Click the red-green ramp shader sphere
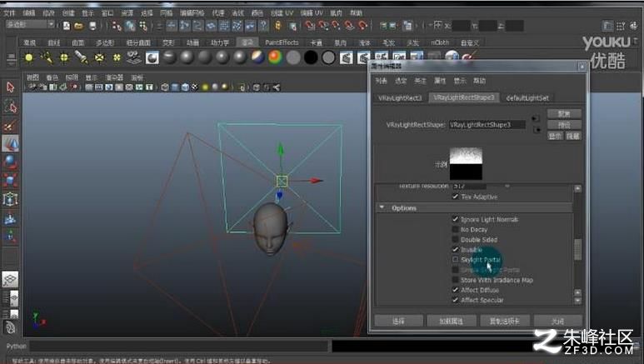644x364 pixels. [x=275, y=57]
